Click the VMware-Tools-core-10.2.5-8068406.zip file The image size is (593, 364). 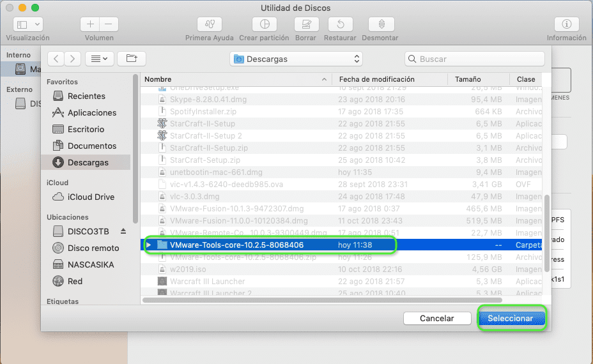pos(243,257)
